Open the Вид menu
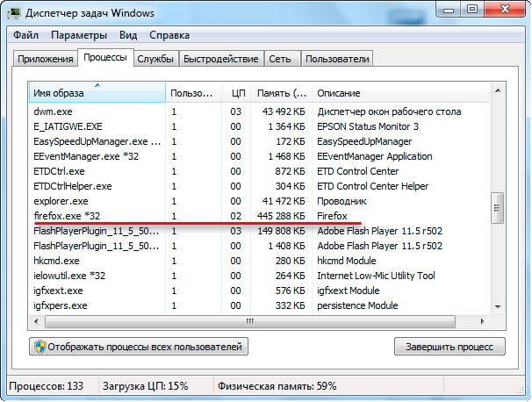Viewport: 532px width, 402px height. [128, 35]
